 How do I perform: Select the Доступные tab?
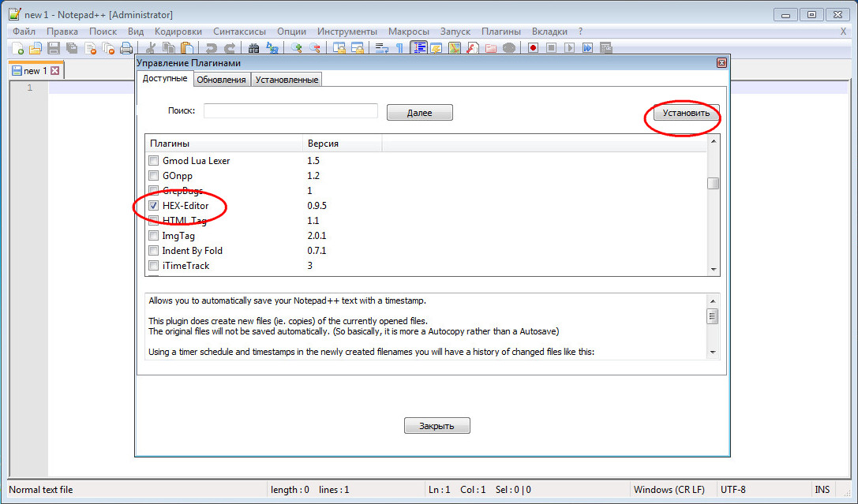(165, 78)
